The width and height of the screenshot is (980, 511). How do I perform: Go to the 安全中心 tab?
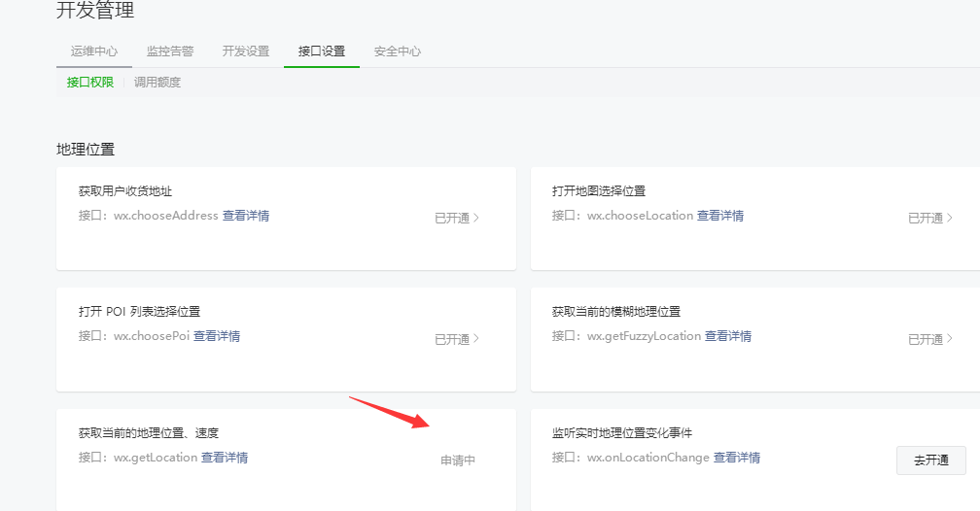(398, 51)
